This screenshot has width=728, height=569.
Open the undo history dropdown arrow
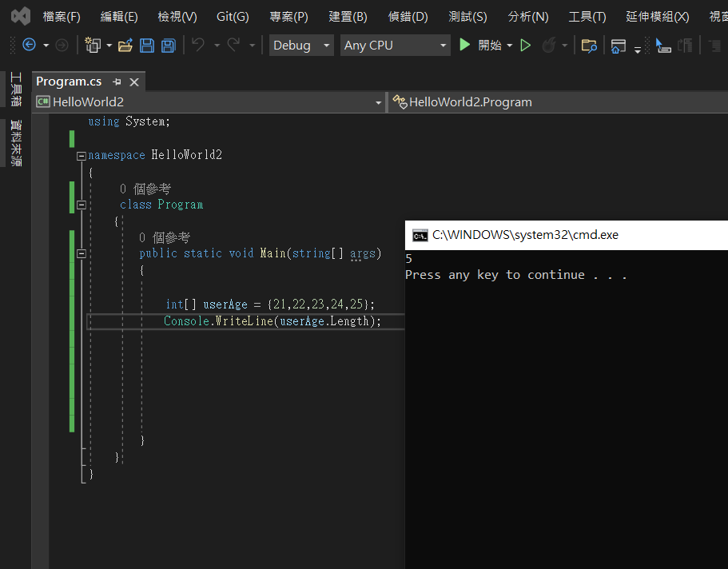(x=217, y=46)
